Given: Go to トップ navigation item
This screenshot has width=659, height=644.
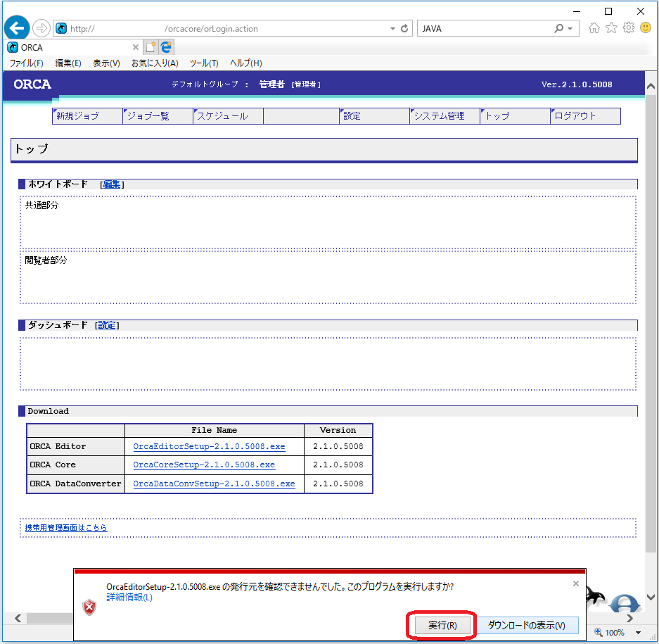Looking at the screenshot, I should click(x=516, y=116).
